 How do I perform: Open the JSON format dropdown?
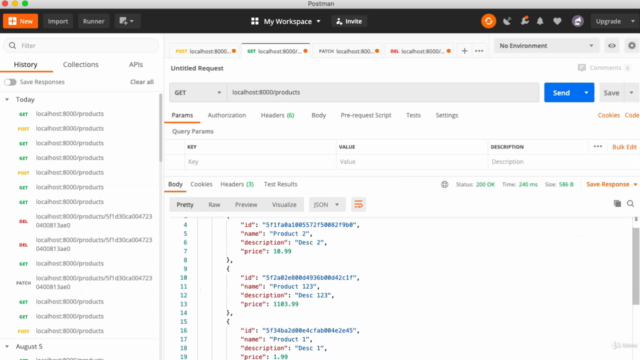point(327,204)
